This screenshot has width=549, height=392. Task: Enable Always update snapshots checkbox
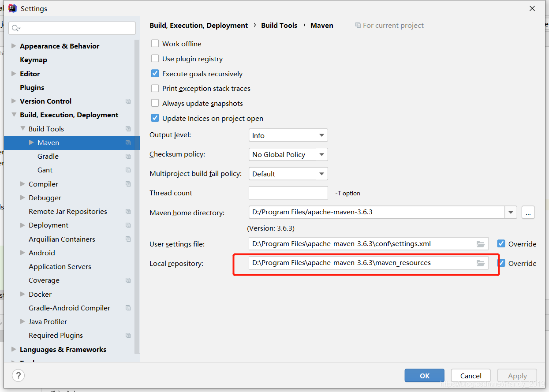click(155, 103)
